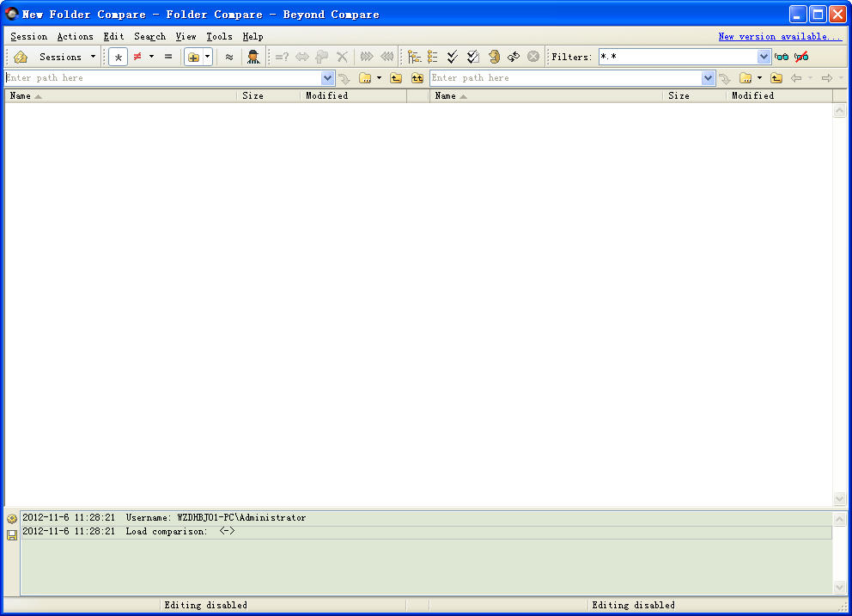
Task: Click the Collapse All folders icon
Action: 433,57
